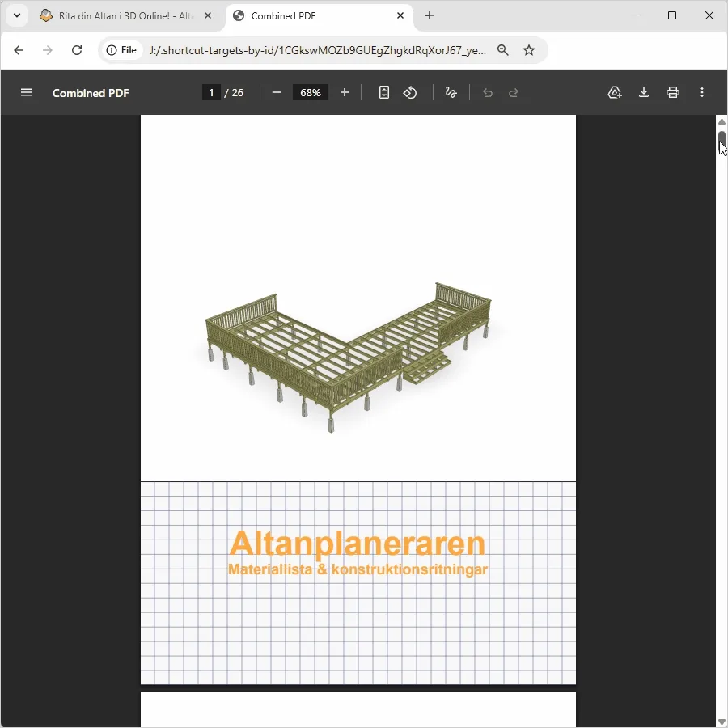Image resolution: width=728 pixels, height=728 pixels.
Task: Bookmark this tab with star icon
Action: point(529,50)
